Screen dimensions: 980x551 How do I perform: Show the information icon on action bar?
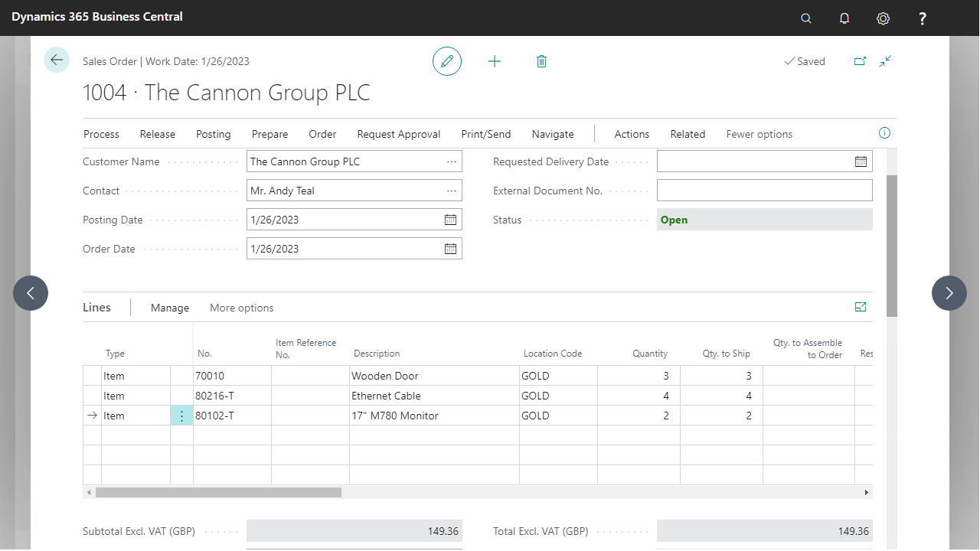click(x=884, y=133)
